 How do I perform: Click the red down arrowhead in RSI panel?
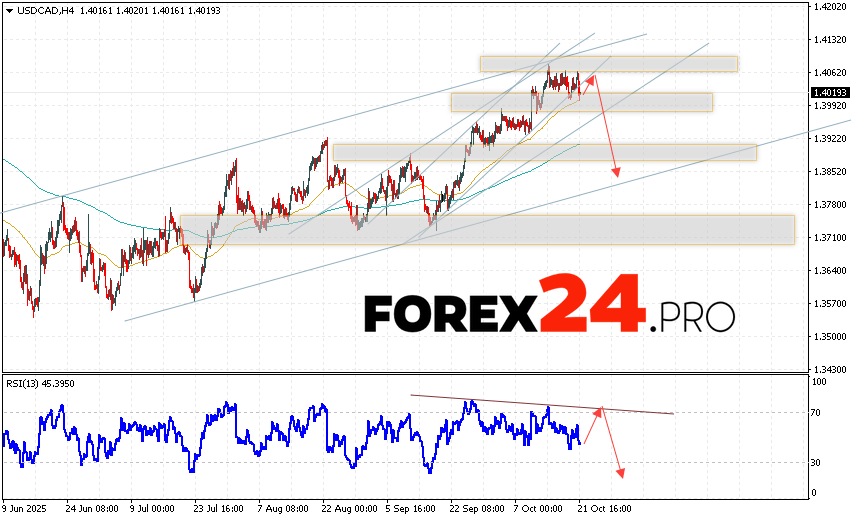(x=621, y=471)
